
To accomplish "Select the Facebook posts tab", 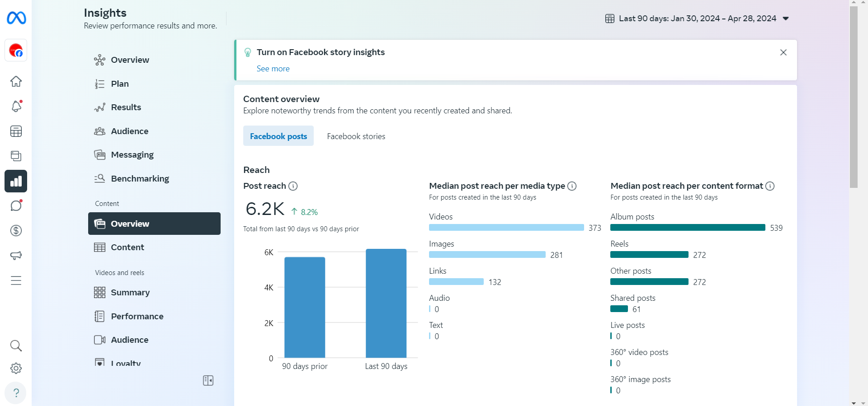I will (278, 136).
